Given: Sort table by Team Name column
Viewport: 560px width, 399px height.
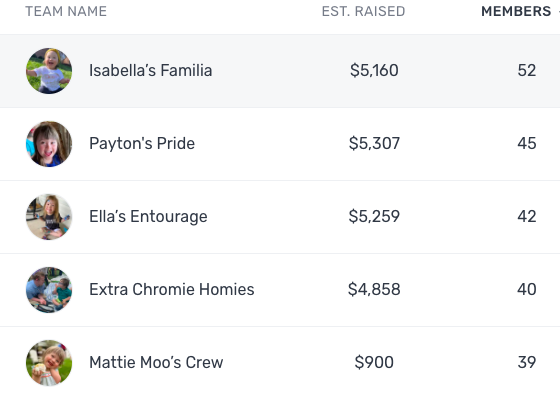Looking at the screenshot, I should pyautogui.click(x=66, y=11).
